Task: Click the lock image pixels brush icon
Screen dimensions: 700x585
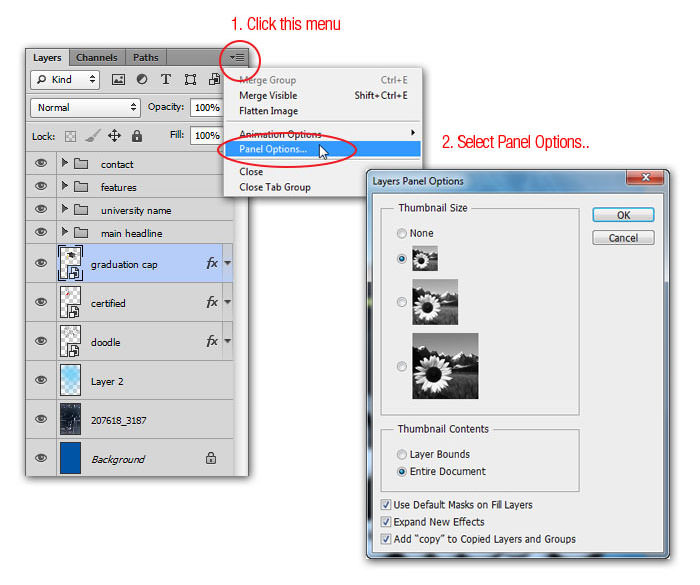Action: (92, 136)
